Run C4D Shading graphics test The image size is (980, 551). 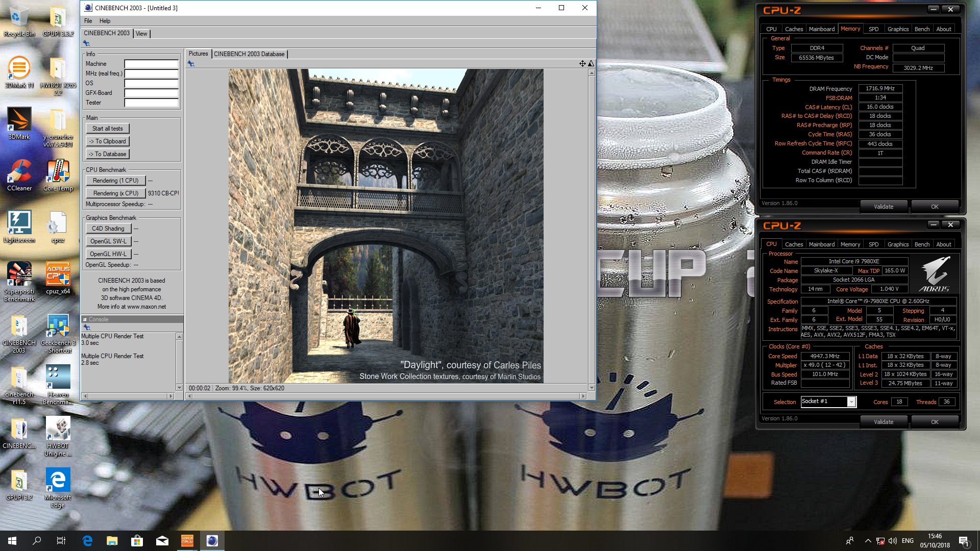click(108, 229)
